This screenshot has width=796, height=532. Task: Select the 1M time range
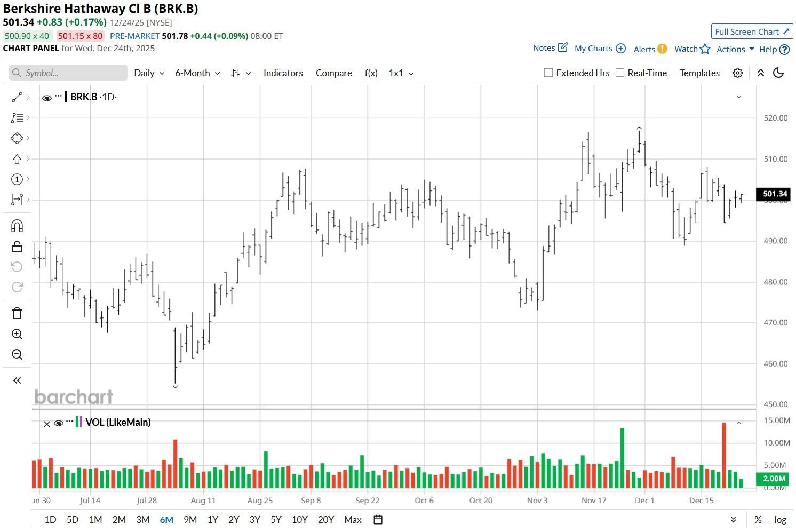point(95,520)
